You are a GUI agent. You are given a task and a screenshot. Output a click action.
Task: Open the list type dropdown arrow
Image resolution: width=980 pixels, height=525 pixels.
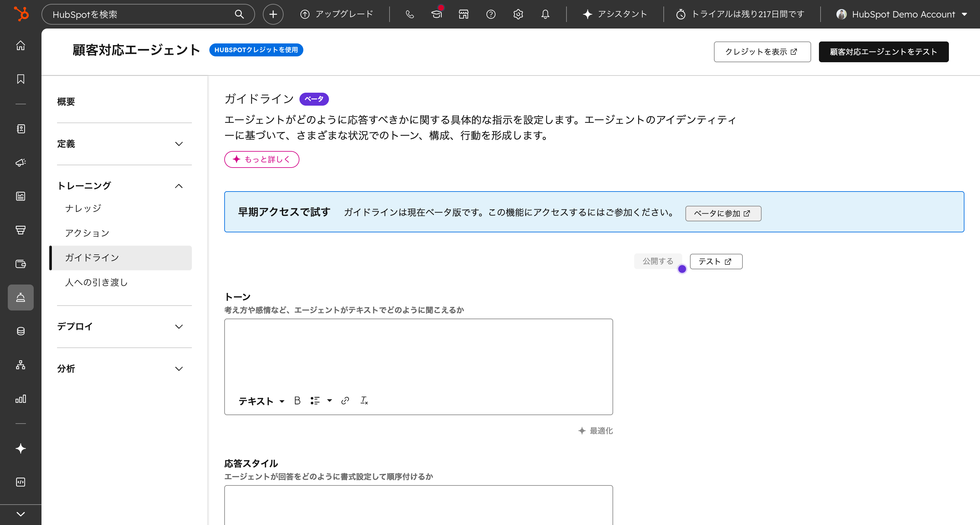[x=330, y=401]
